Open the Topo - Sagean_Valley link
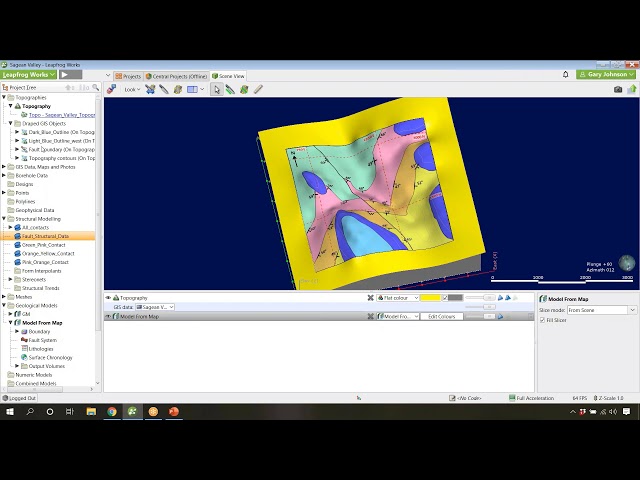The width and height of the screenshot is (640, 480). click(x=62, y=115)
